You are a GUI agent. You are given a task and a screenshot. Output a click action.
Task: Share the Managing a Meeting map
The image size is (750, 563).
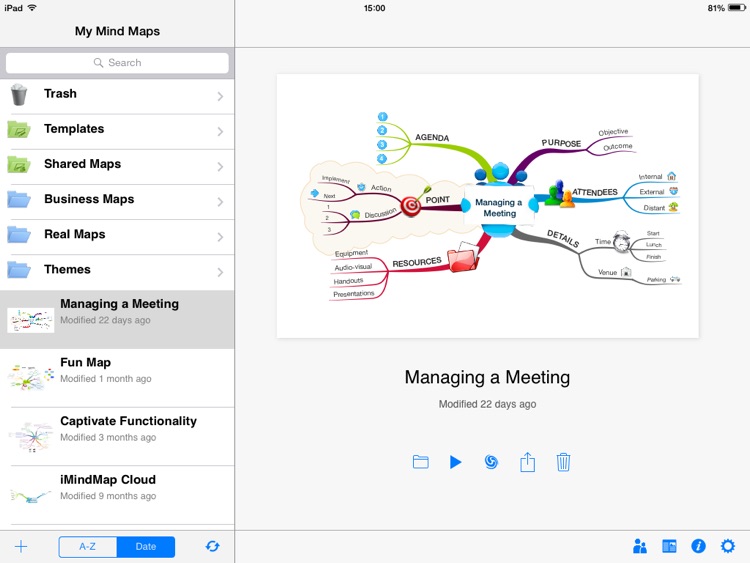click(527, 462)
